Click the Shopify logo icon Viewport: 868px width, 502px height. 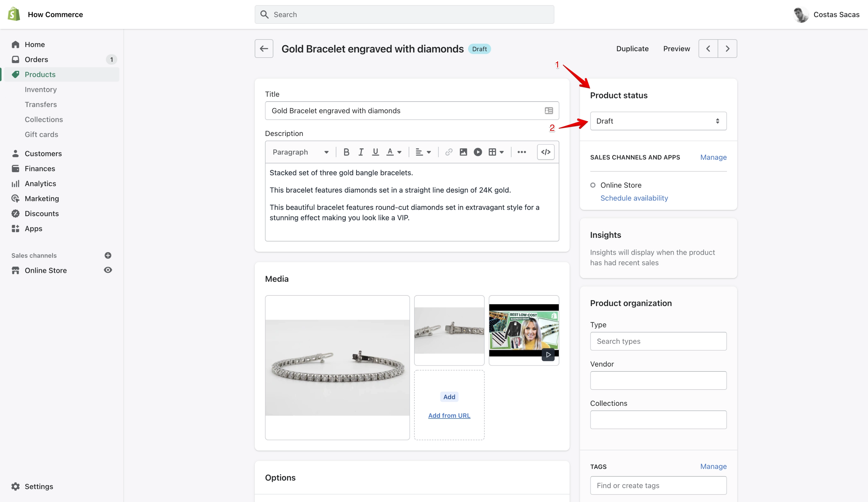tap(14, 14)
